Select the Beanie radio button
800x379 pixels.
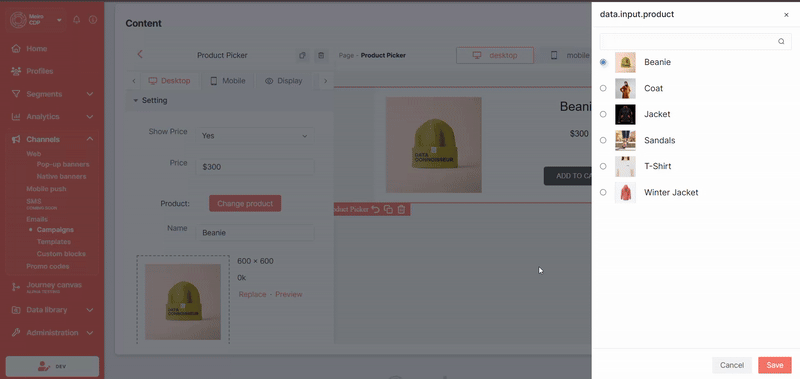tap(603, 62)
